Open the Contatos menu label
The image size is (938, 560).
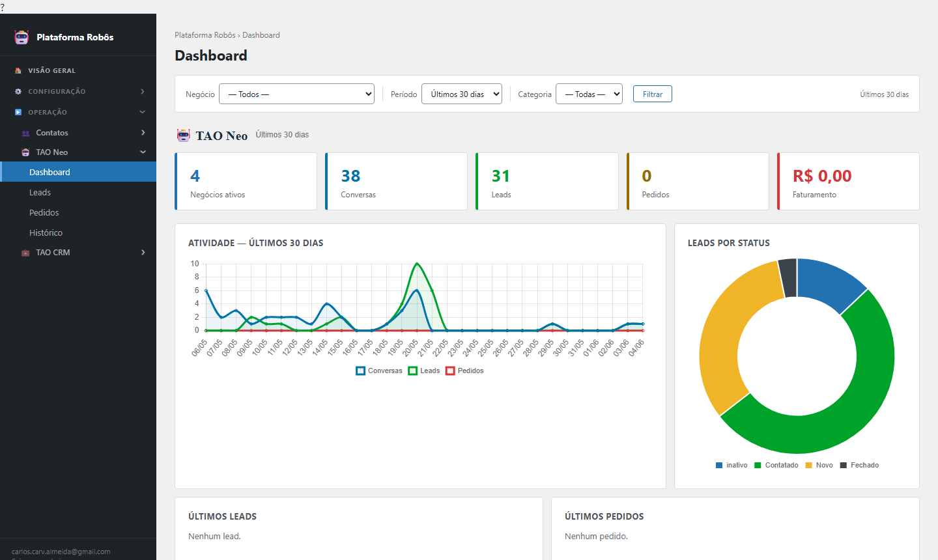point(52,133)
